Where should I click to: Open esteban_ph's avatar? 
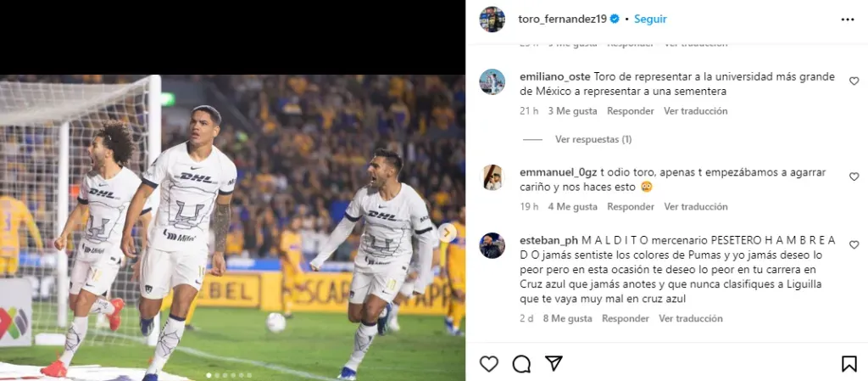click(x=492, y=245)
